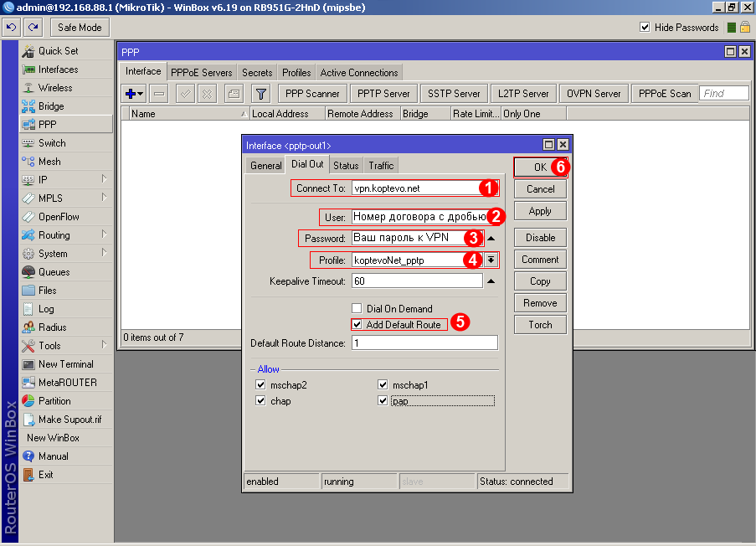The image size is (756, 546).
Task: Open the PPPoE Servers tab
Action: [202, 72]
